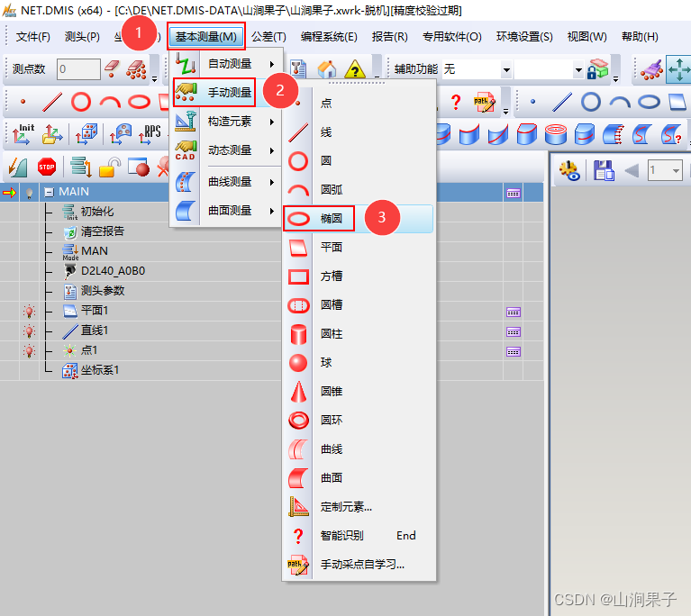The height and width of the screenshot is (616, 691).
Task: Toggle the lightbulb in MAIN header row
Action: click(29, 193)
